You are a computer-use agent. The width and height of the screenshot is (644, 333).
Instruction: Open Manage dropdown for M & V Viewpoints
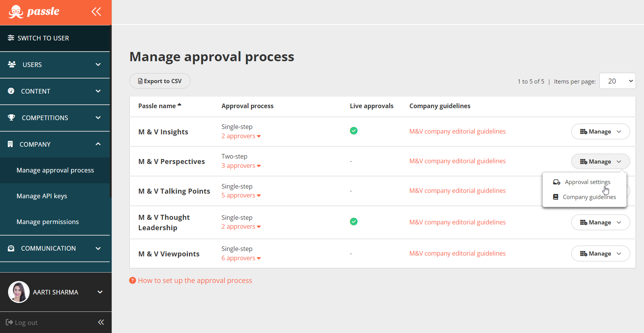[601, 254]
